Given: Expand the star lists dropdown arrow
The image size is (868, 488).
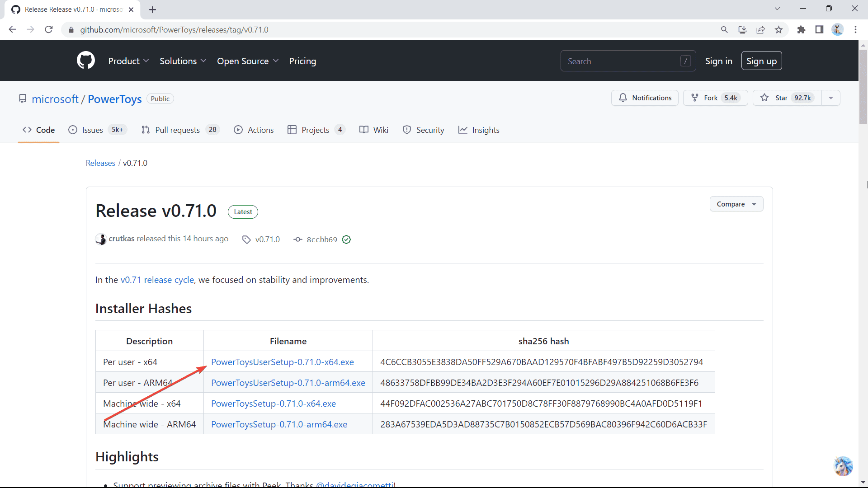Looking at the screenshot, I should (x=831, y=98).
